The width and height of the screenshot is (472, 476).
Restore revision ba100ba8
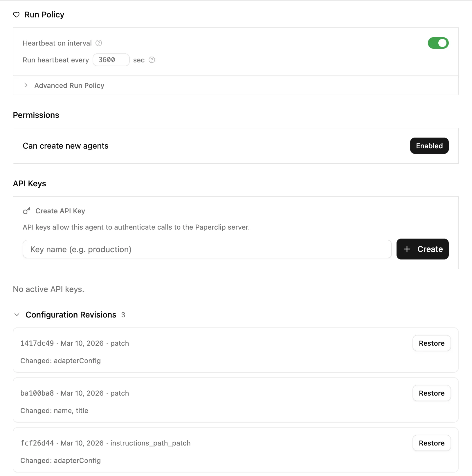(x=431, y=393)
